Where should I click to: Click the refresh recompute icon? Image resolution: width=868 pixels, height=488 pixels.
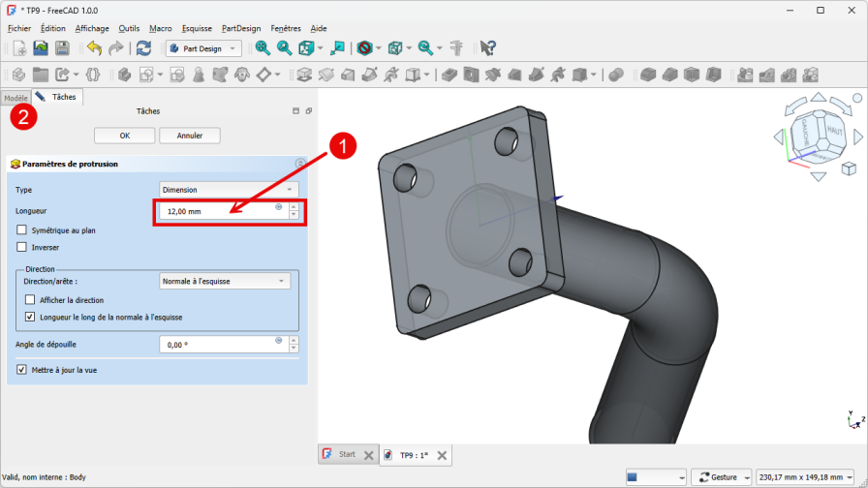pos(143,47)
